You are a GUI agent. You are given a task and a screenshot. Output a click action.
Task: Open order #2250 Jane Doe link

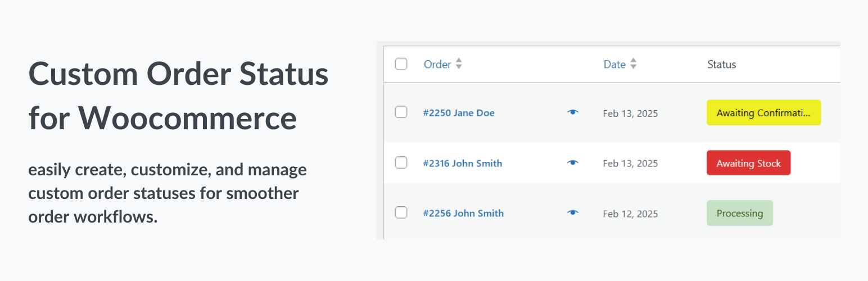coord(459,113)
